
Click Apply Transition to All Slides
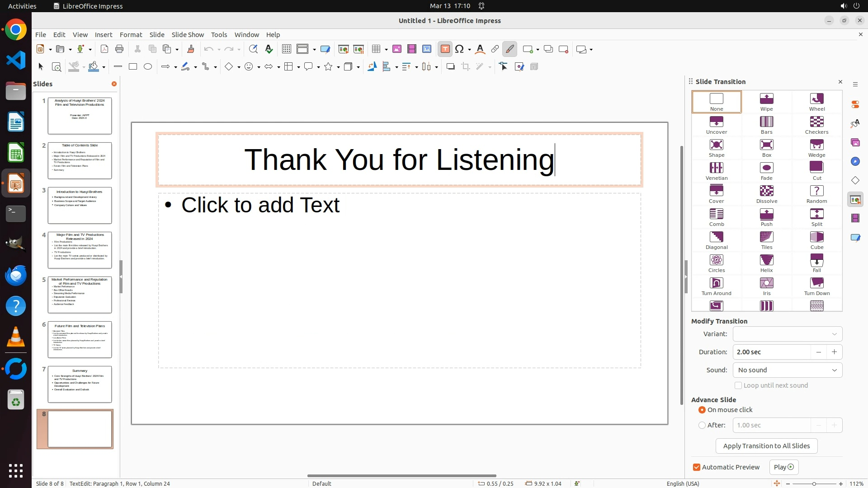(766, 446)
